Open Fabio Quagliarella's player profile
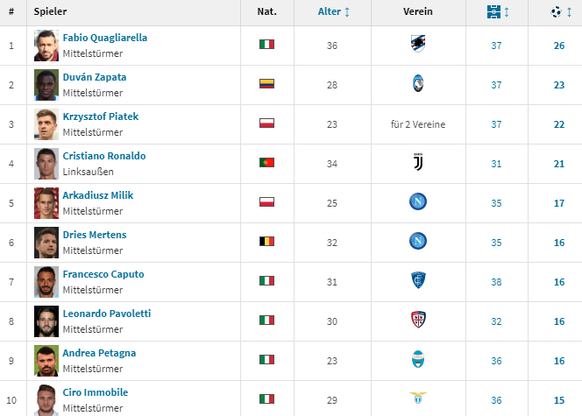The image size is (582, 416). 105,38
